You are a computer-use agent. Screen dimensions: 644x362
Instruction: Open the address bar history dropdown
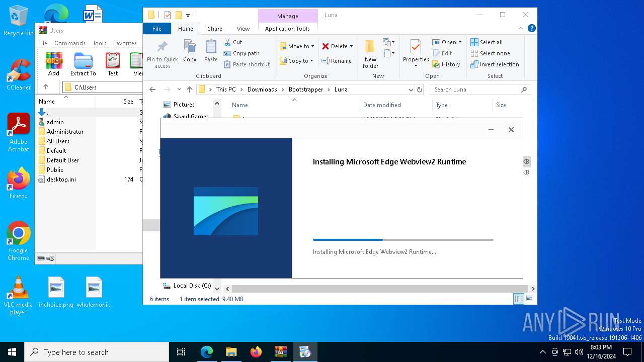pyautogui.click(x=411, y=89)
